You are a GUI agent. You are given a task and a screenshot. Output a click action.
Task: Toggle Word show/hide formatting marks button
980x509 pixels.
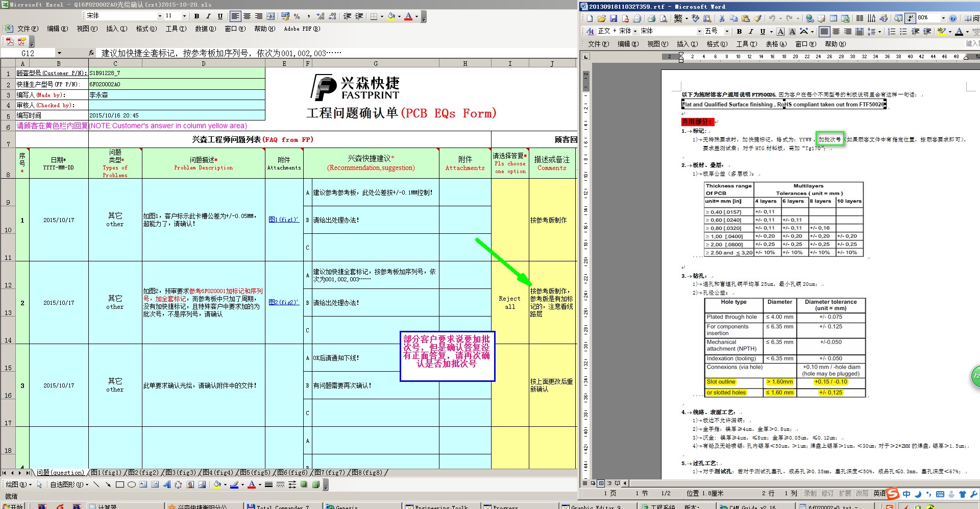pyautogui.click(x=910, y=18)
